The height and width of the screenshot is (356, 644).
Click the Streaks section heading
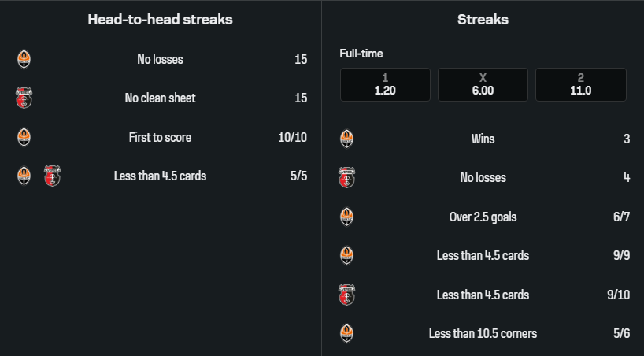(483, 20)
